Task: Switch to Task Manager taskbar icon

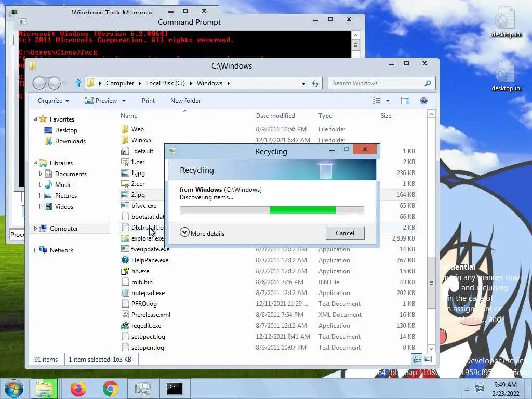Action: [x=142, y=389]
